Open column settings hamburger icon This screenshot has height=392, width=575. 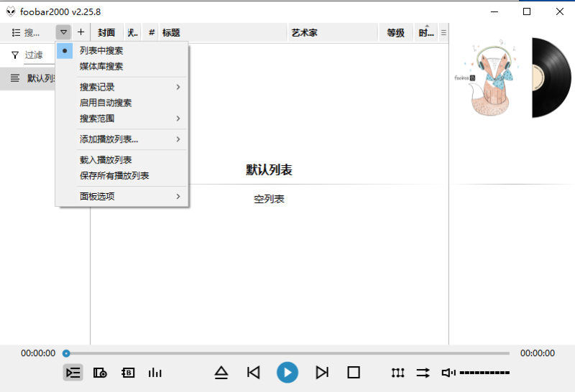pyautogui.click(x=443, y=32)
